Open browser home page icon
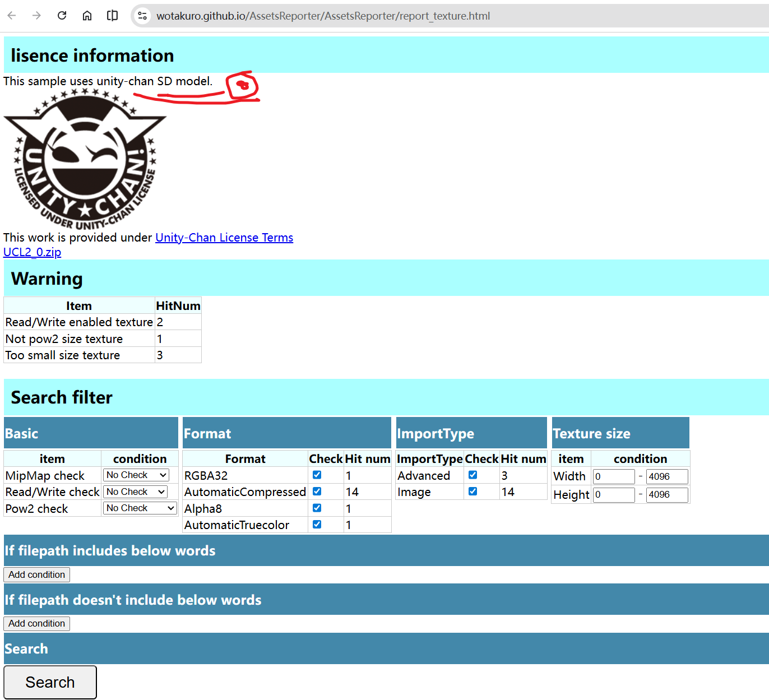 (87, 16)
